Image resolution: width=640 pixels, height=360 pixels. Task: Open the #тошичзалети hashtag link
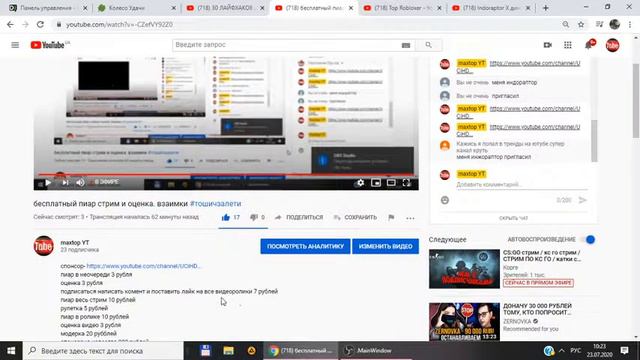(216, 203)
